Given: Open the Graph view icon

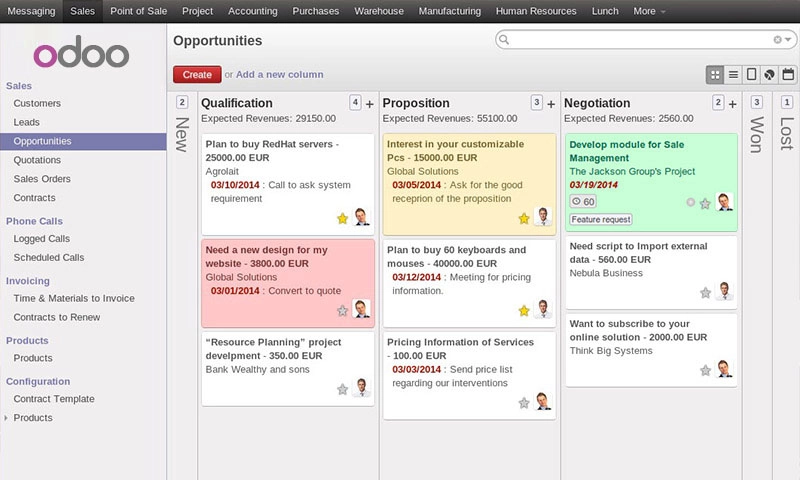Looking at the screenshot, I should coord(769,74).
